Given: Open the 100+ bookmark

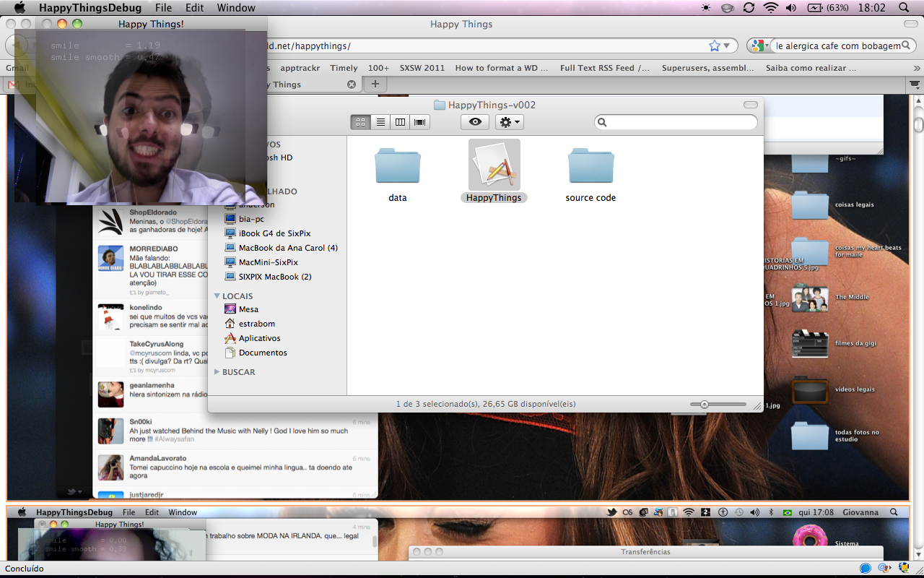Looking at the screenshot, I should point(378,68).
